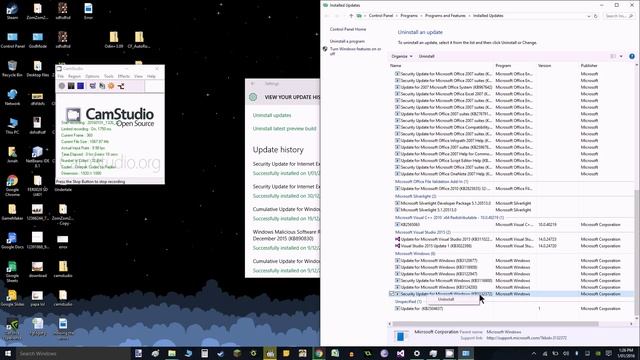Viewport: 640px width, 360px height.
Task: Click the orange sun-shaped icon in CamStudio toolbar
Action: 111,86
